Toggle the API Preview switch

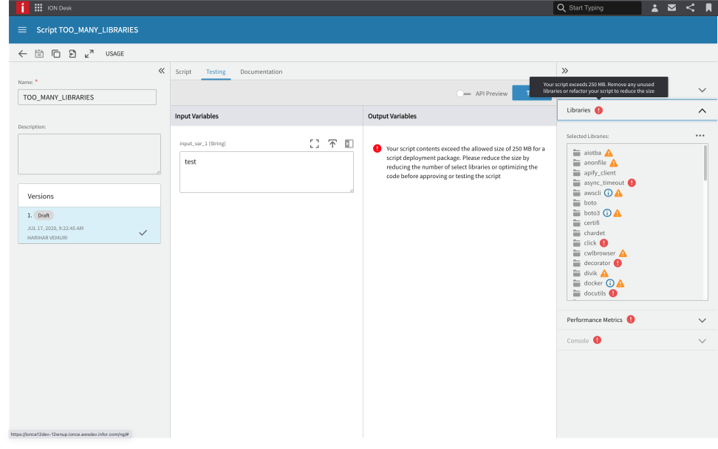tap(463, 93)
